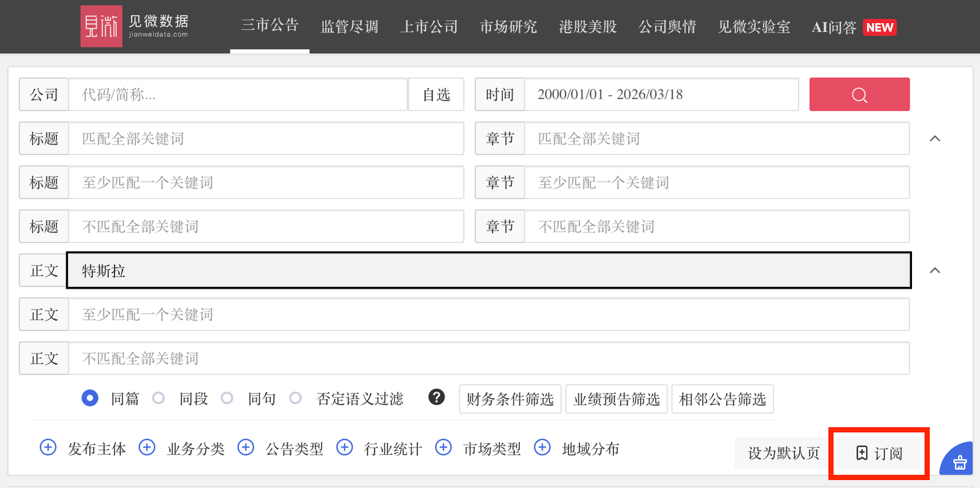Viewport: 980px width, 488px height.
Task: Select the 同篇 radio option
Action: click(x=89, y=398)
